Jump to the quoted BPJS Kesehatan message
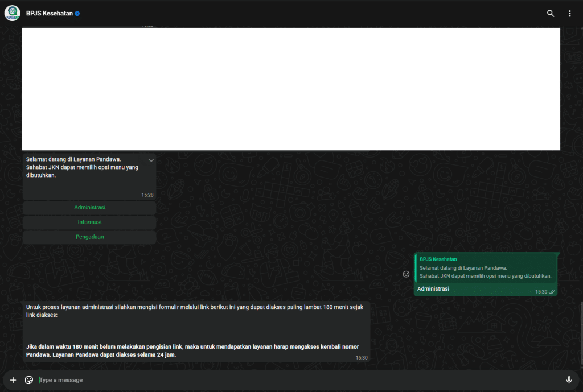The height and width of the screenshot is (392, 583). pyautogui.click(x=485, y=267)
